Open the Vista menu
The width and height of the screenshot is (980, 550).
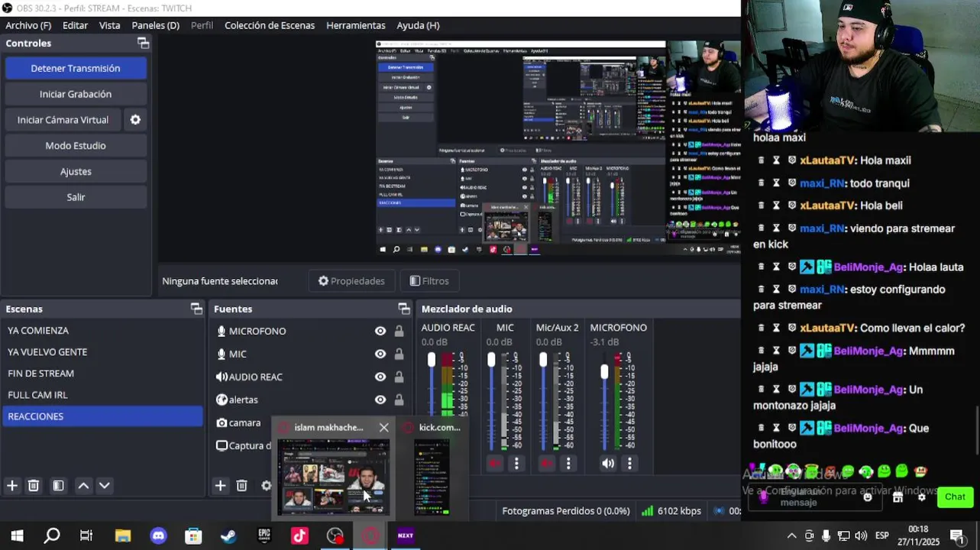tap(109, 25)
